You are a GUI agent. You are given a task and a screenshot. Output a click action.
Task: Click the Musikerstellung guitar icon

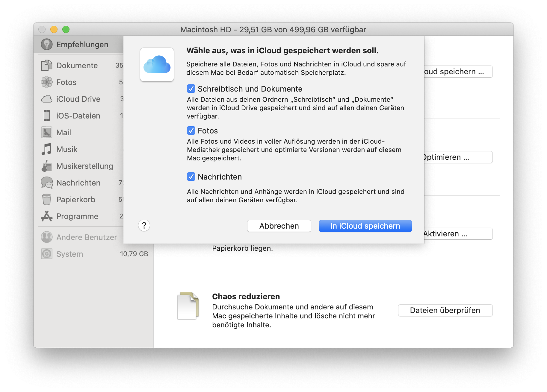click(x=47, y=166)
